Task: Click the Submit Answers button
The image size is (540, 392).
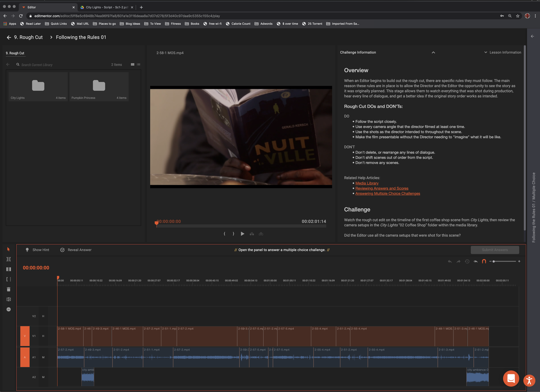Action: pyautogui.click(x=495, y=250)
